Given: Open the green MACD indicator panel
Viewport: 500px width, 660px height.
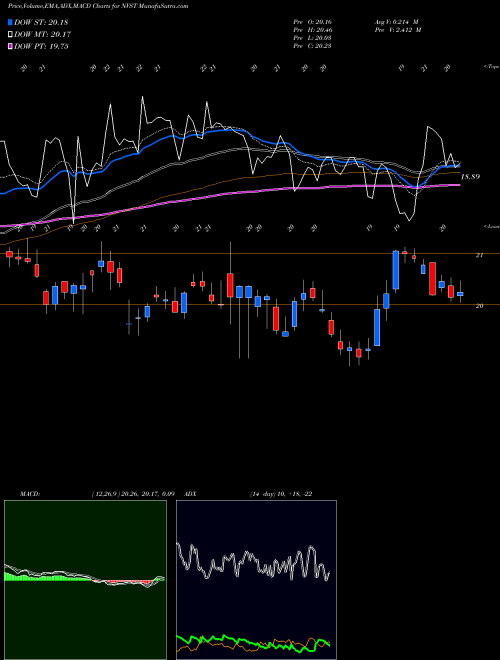Looking at the screenshot, I should pyautogui.click(x=85, y=580).
